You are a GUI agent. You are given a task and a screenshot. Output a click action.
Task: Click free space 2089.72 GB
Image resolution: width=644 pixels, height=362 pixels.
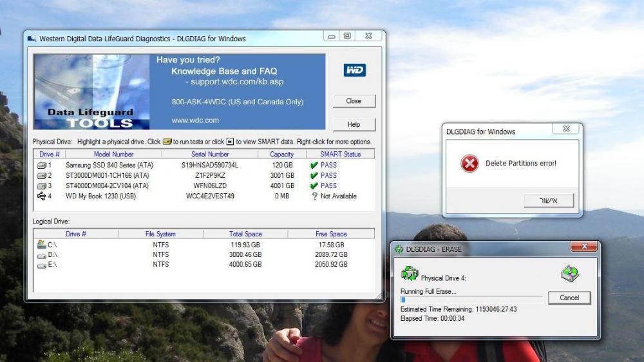[331, 255]
